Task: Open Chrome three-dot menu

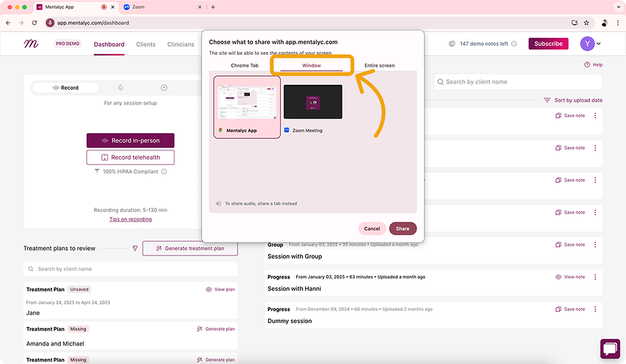Action: pos(618,23)
